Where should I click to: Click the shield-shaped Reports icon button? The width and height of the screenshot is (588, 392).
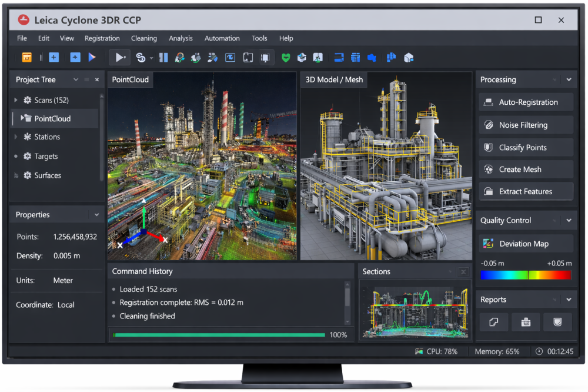pos(557,322)
